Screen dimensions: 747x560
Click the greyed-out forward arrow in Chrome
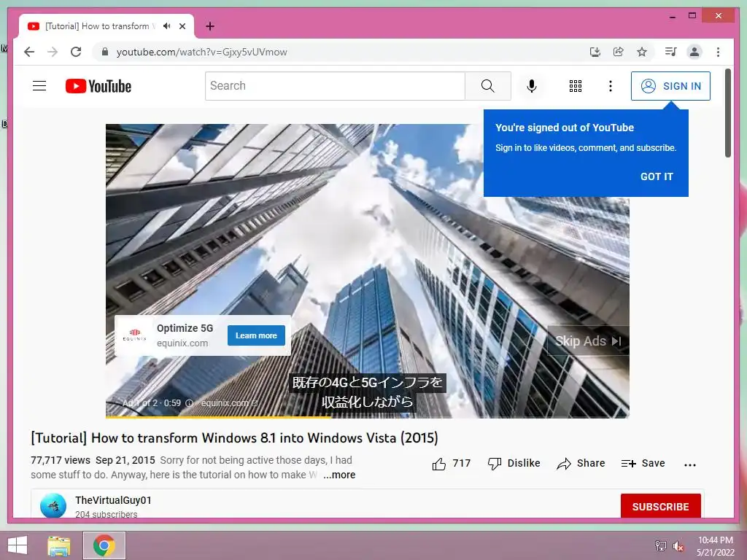click(53, 52)
